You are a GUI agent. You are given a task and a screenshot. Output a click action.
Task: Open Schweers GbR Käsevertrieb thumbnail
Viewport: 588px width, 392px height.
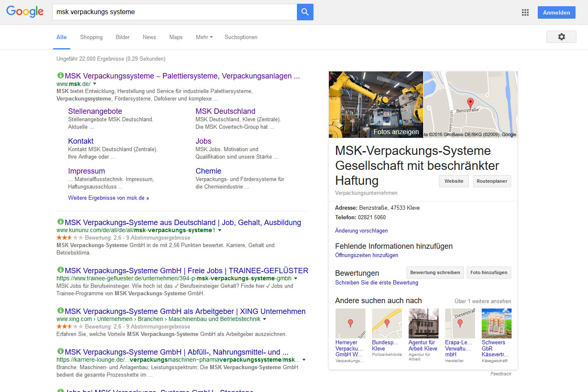click(497, 323)
